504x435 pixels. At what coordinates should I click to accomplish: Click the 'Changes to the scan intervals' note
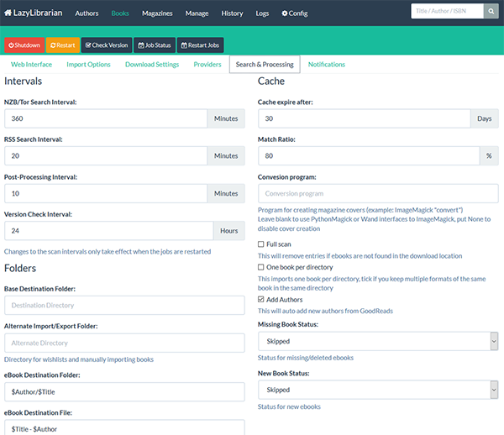point(108,251)
